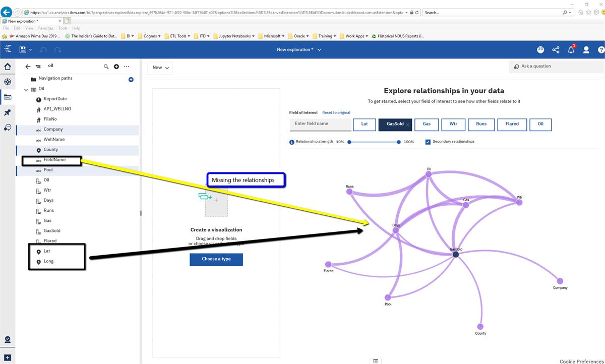Select the Runs field of interest

(x=481, y=124)
